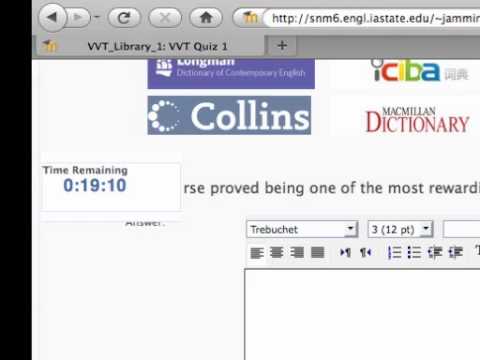Align text right in the editor
This screenshot has height=360, width=480.
pos(297,253)
